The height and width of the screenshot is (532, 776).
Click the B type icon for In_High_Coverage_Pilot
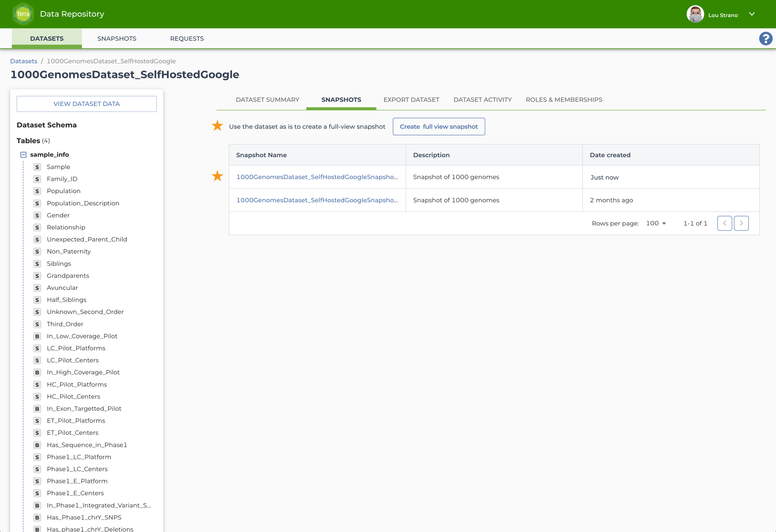(x=37, y=372)
